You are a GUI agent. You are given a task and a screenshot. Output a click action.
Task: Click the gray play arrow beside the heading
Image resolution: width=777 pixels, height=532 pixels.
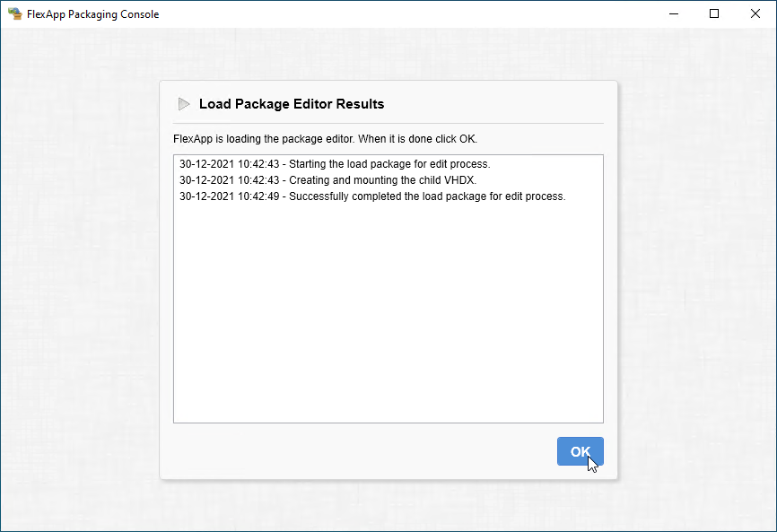pos(184,104)
